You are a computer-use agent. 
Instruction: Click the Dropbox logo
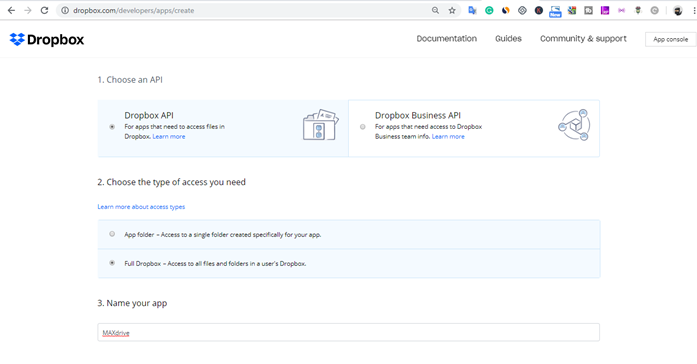click(47, 40)
